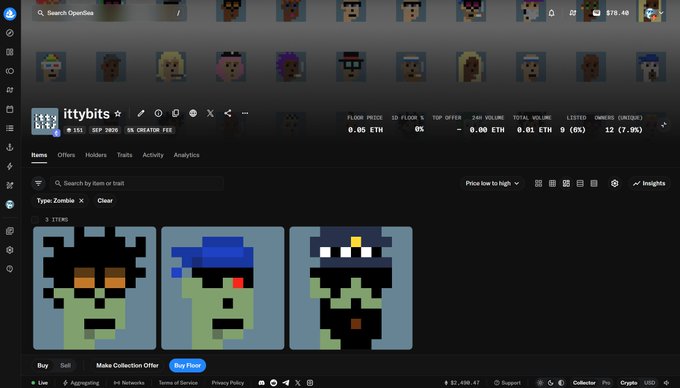Switch currency display to USD
This screenshot has height=388, width=680.
point(650,383)
